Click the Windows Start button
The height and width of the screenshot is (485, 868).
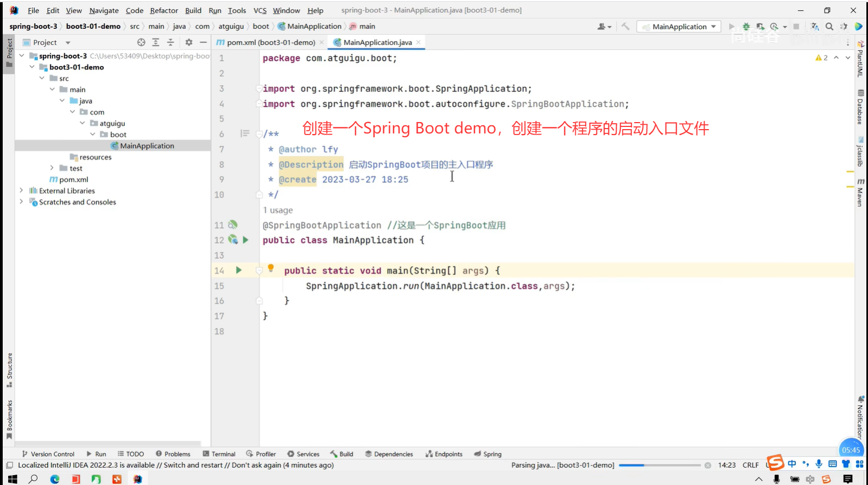[12, 479]
